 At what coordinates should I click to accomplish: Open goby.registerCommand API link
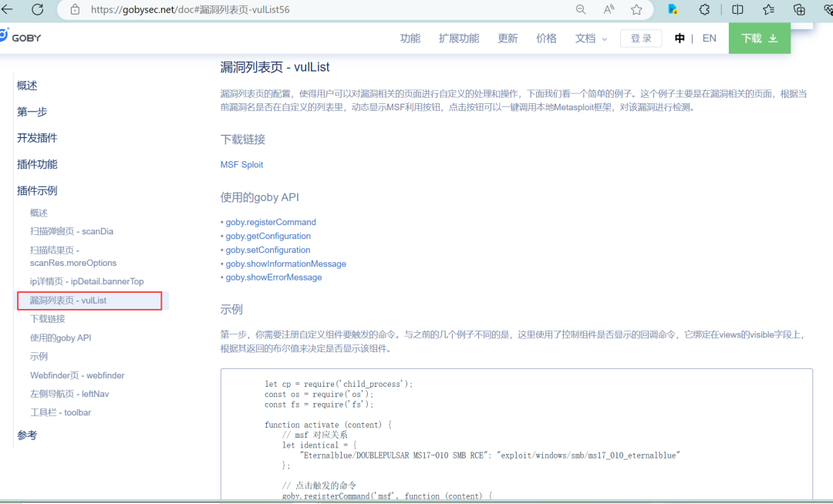click(x=271, y=222)
